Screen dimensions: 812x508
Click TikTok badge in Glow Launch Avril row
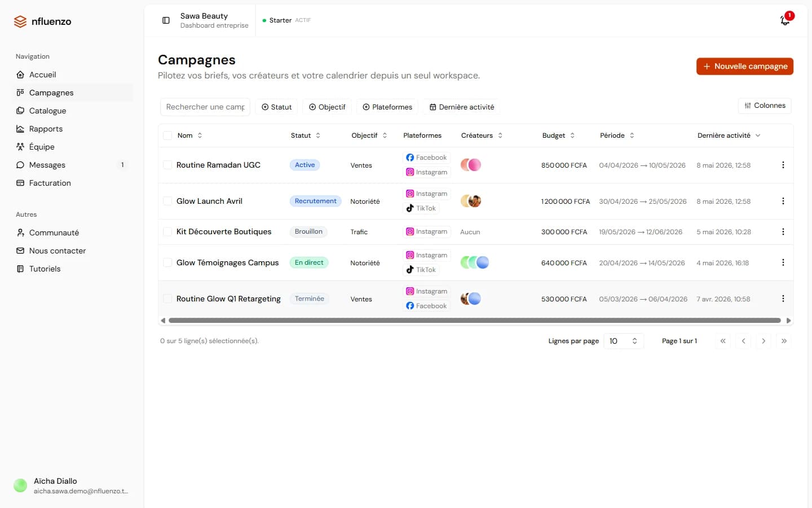point(421,208)
